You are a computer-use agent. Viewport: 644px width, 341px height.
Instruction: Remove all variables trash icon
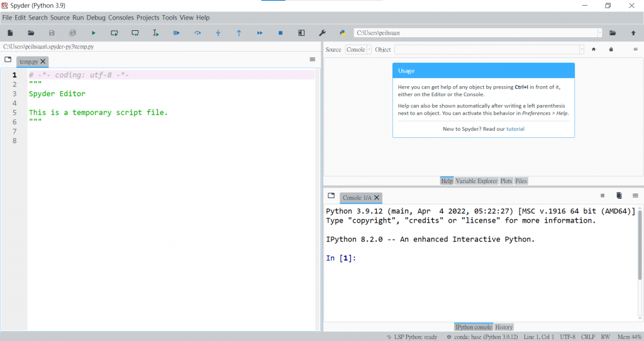point(619,196)
